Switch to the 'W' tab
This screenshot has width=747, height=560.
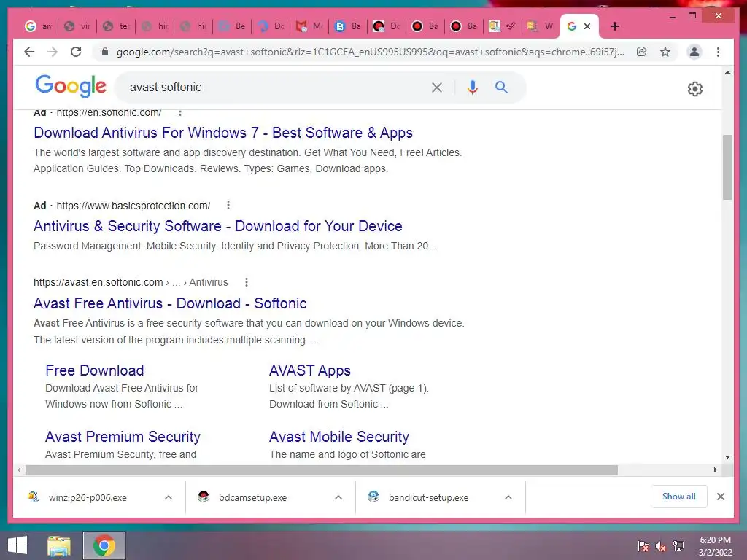(541, 26)
